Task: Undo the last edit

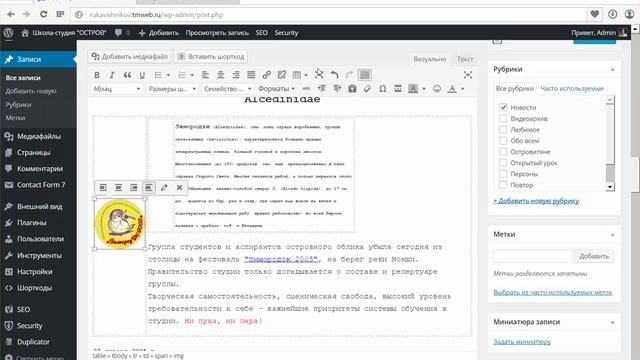Action: pos(335,75)
